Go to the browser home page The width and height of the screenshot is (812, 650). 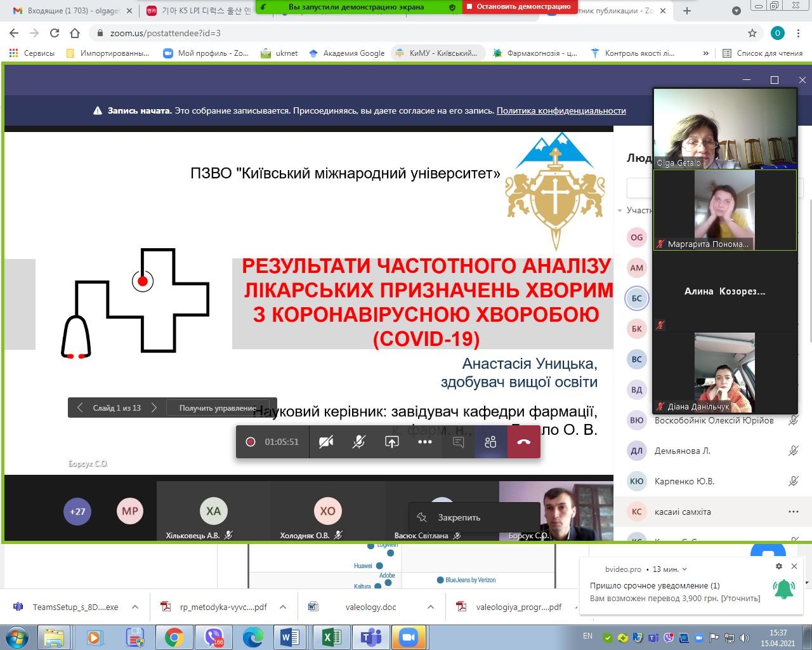point(75,33)
